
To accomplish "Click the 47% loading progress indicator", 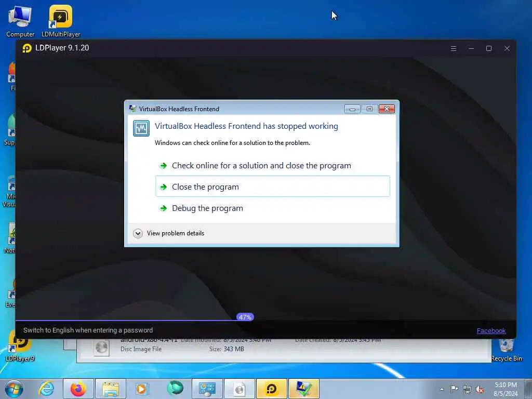I will coord(245,317).
